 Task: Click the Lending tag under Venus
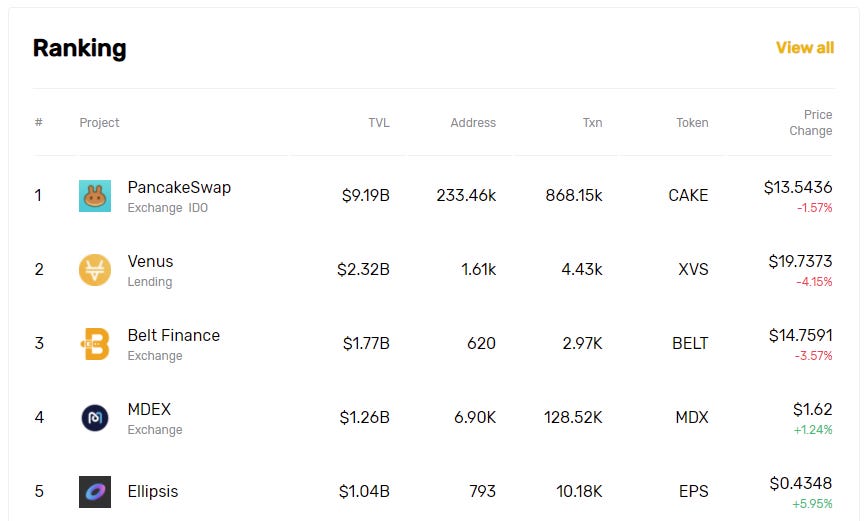click(150, 282)
